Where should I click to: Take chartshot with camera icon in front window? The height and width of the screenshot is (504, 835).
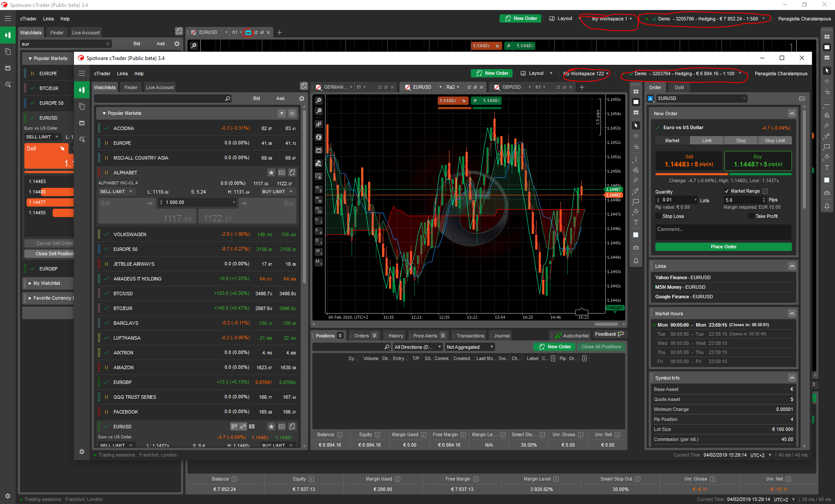[636, 248]
